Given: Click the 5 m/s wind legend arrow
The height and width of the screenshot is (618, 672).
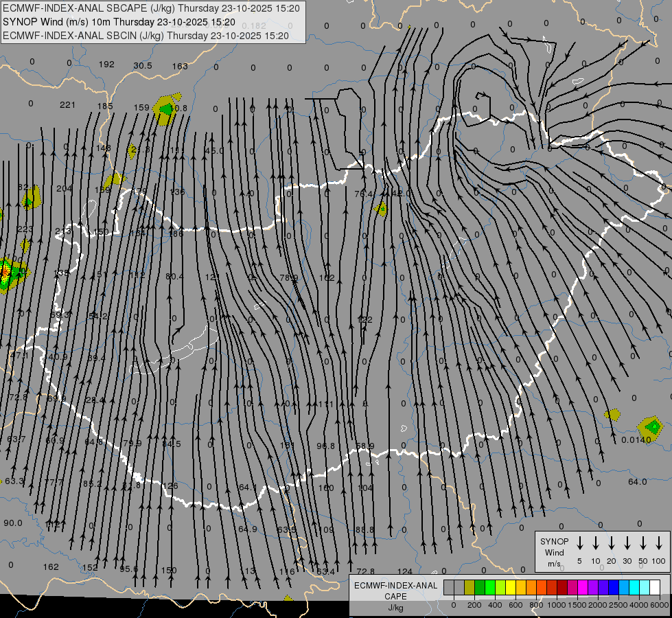Looking at the screenshot, I should coord(579,543).
